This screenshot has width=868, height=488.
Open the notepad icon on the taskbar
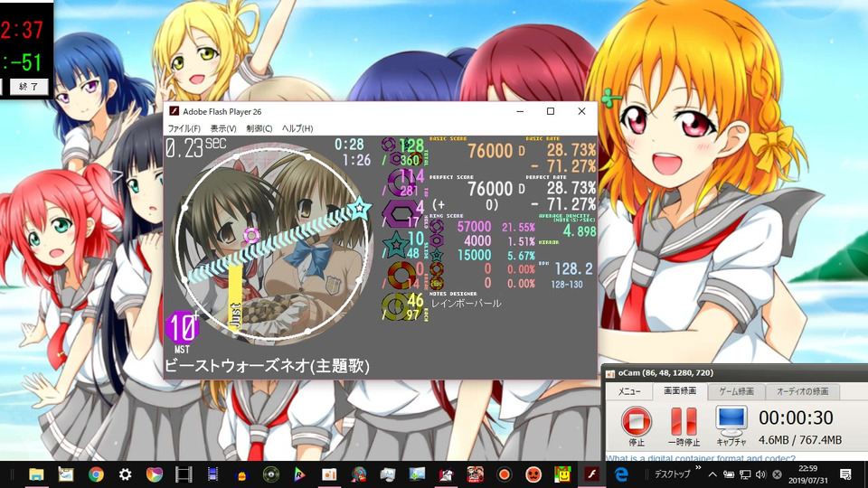(66, 474)
